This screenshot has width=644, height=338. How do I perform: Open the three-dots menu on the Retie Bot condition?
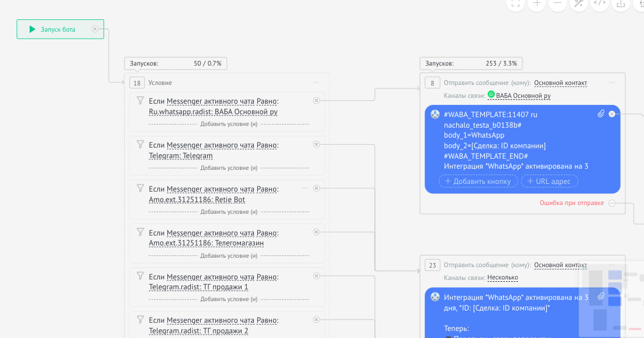pos(305,188)
